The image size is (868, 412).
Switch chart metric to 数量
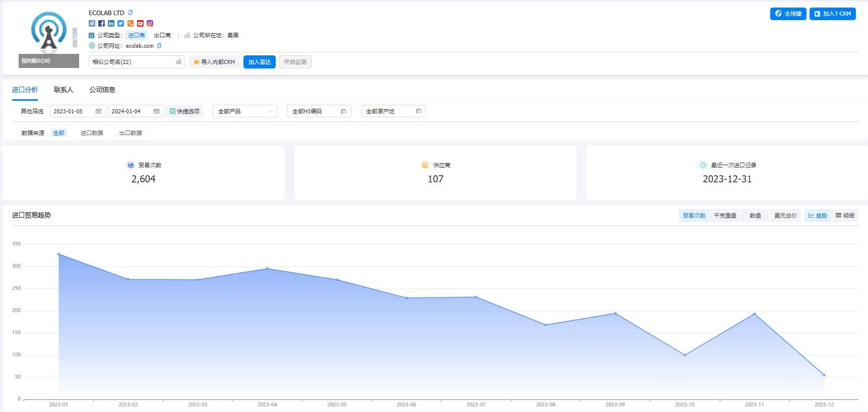click(x=755, y=216)
